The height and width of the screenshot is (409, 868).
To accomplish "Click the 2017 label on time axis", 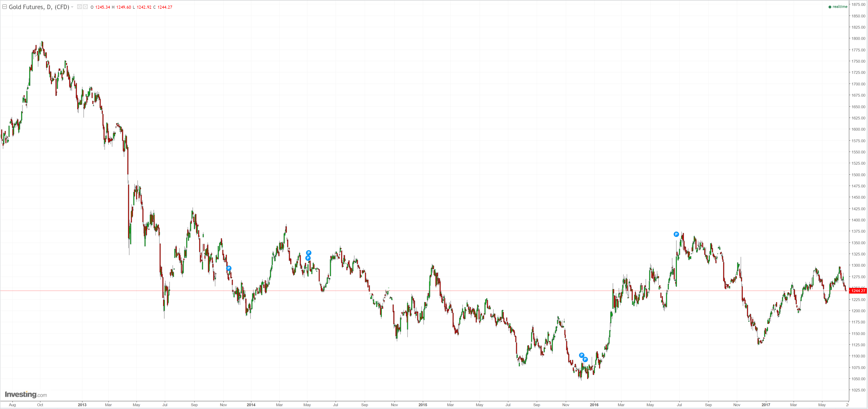I will [x=766, y=405].
